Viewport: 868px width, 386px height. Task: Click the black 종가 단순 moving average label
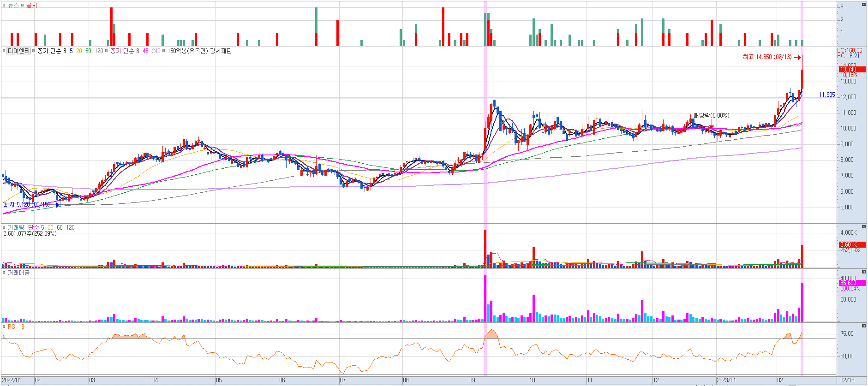tap(49, 51)
